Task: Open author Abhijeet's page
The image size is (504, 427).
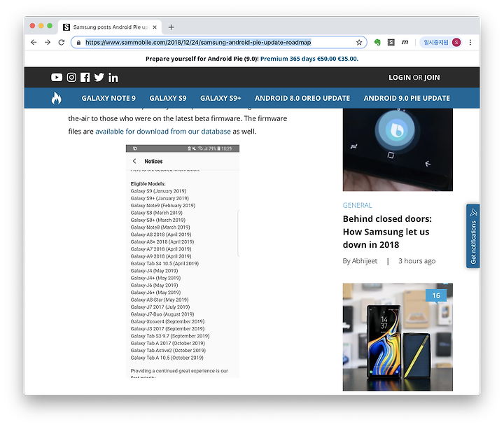Action: click(x=365, y=261)
